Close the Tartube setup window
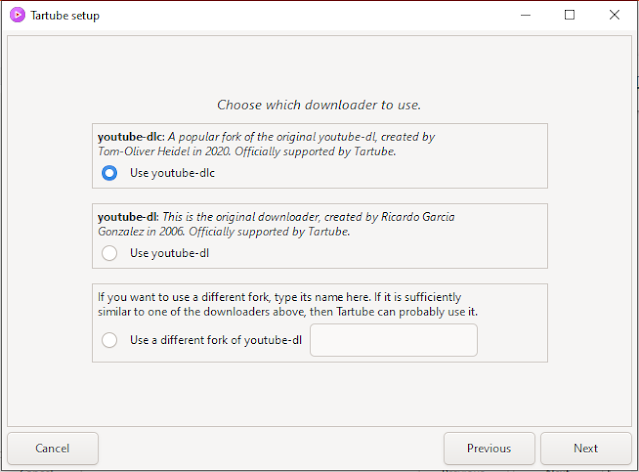Viewport: 639px width, 472px height. point(614,15)
